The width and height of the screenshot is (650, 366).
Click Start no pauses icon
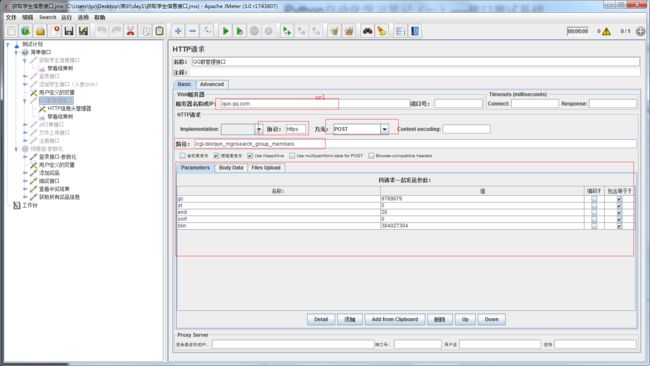[240, 31]
